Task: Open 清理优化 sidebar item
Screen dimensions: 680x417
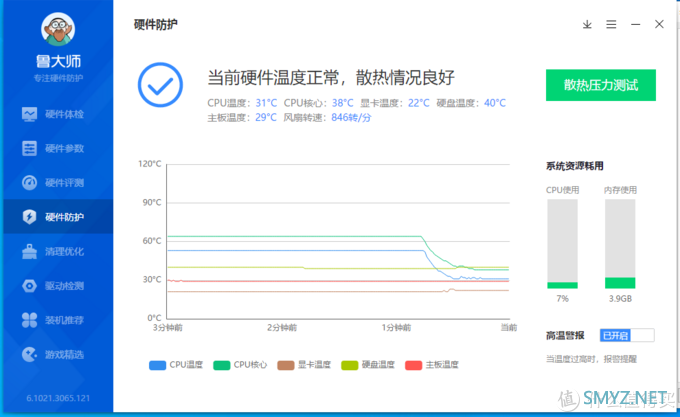Action: click(58, 251)
